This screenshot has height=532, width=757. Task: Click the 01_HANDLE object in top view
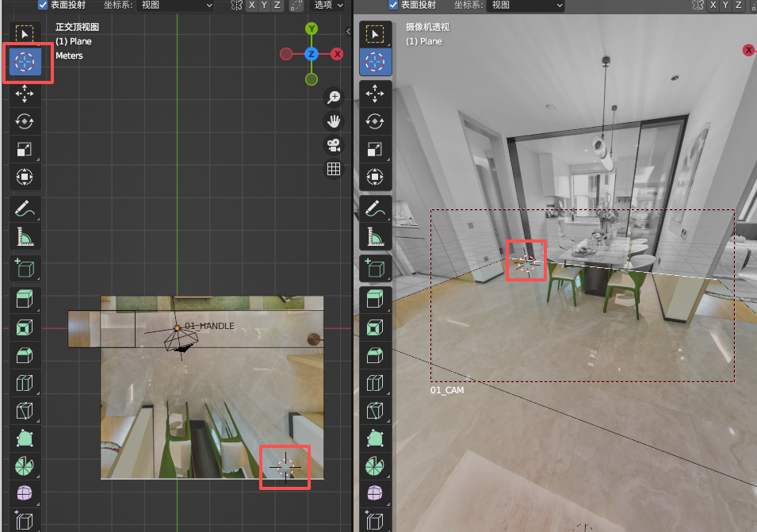[176, 327]
